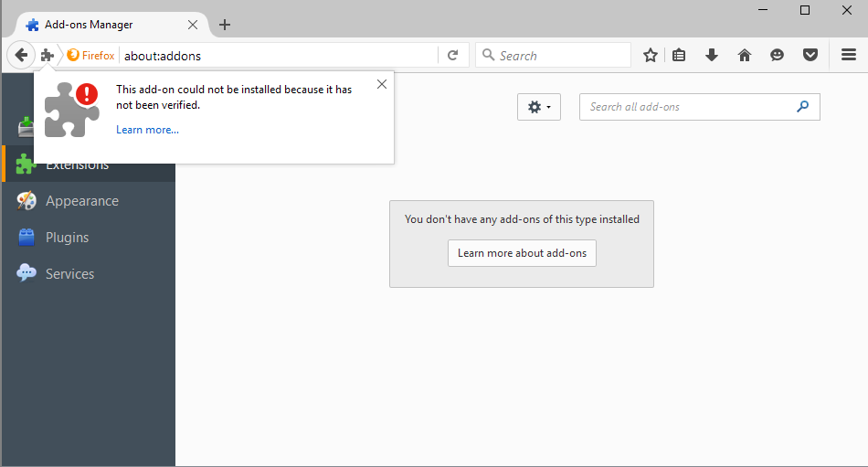Close the Add-ons Manager tab
Image resolution: width=868 pixels, height=467 pixels.
click(x=193, y=25)
